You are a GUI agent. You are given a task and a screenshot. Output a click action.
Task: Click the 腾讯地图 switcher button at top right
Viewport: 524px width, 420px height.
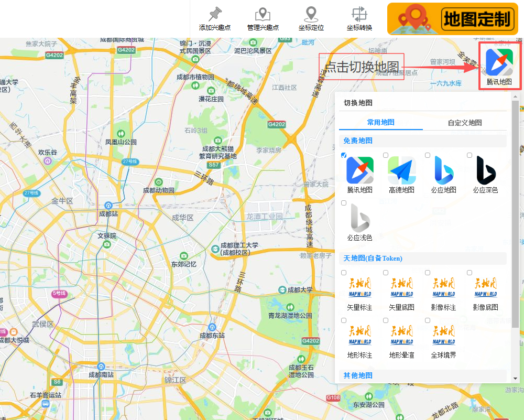[499, 66]
